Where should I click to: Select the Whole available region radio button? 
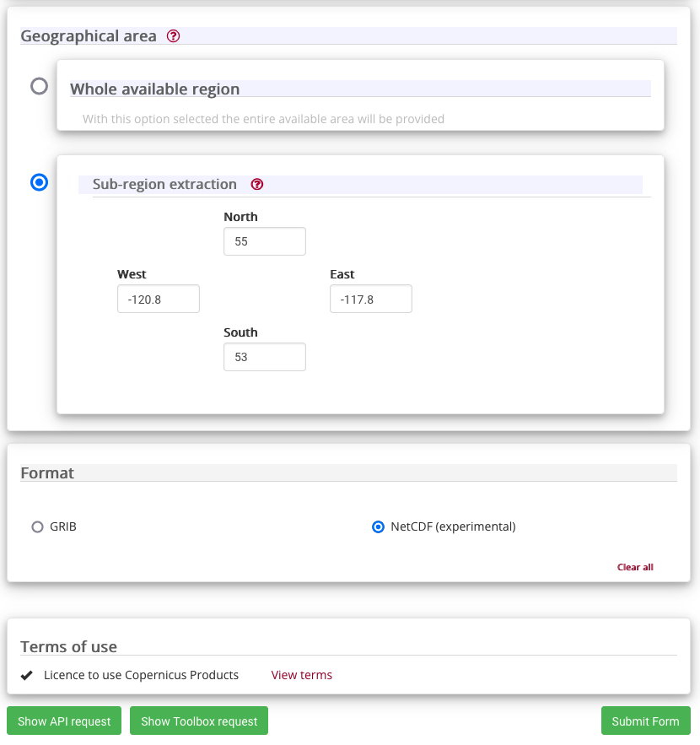click(39, 86)
